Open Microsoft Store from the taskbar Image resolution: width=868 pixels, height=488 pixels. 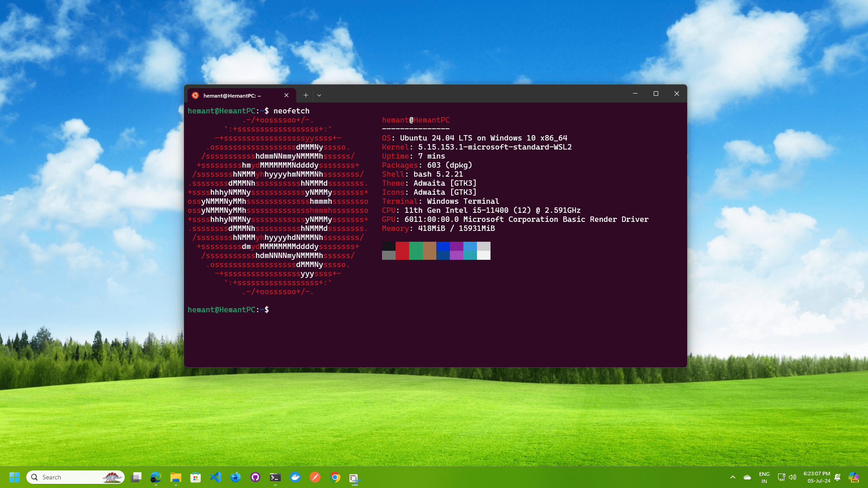(x=195, y=477)
